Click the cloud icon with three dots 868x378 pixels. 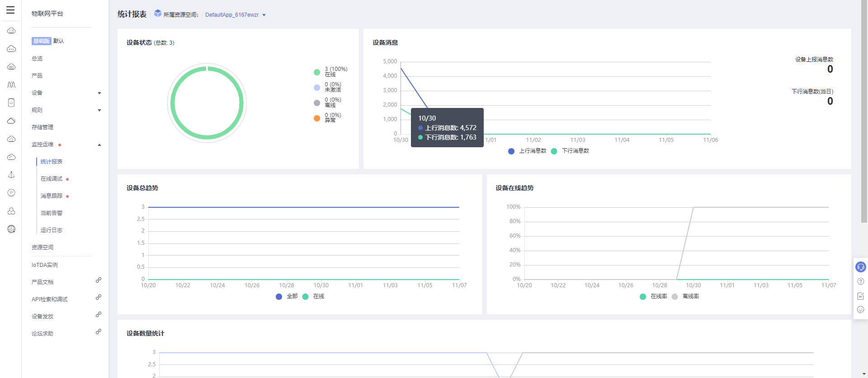coord(11,49)
